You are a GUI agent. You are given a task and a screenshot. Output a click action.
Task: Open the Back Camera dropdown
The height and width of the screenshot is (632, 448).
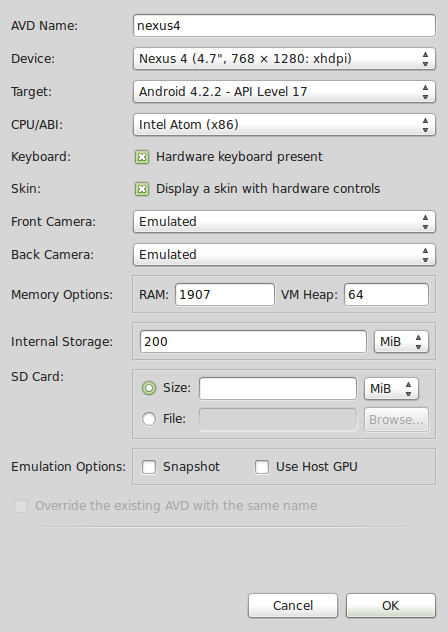click(284, 255)
